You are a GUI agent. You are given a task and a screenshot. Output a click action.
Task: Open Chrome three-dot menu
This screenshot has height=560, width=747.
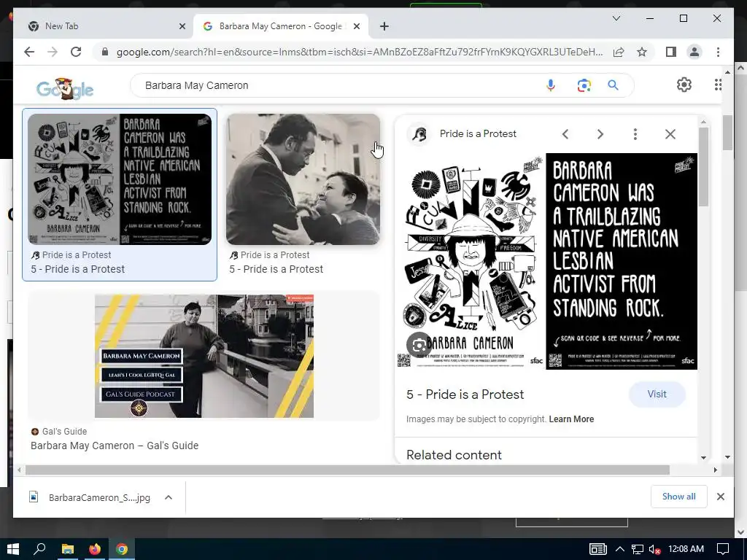[718, 52]
